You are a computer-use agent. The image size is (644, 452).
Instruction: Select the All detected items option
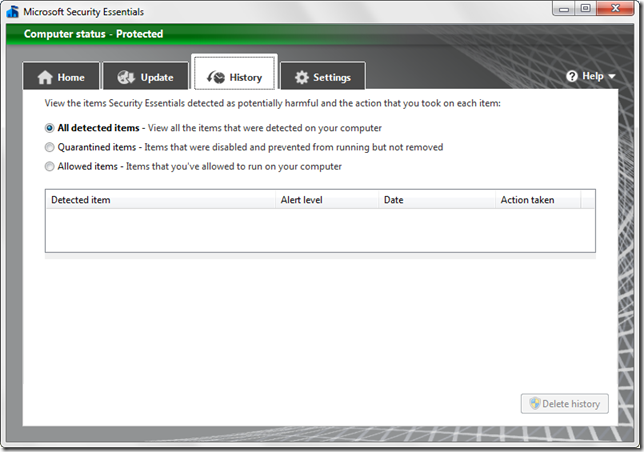(49, 128)
